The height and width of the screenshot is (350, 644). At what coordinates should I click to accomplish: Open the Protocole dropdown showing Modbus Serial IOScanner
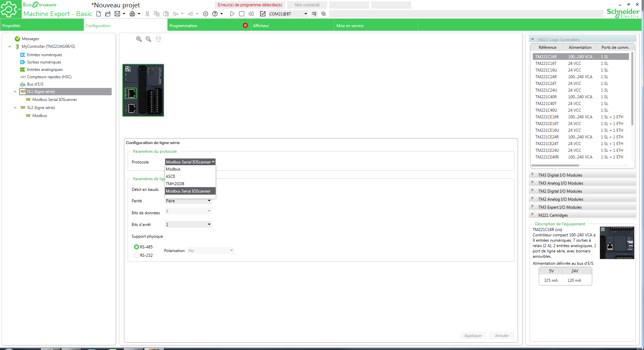[x=190, y=162]
